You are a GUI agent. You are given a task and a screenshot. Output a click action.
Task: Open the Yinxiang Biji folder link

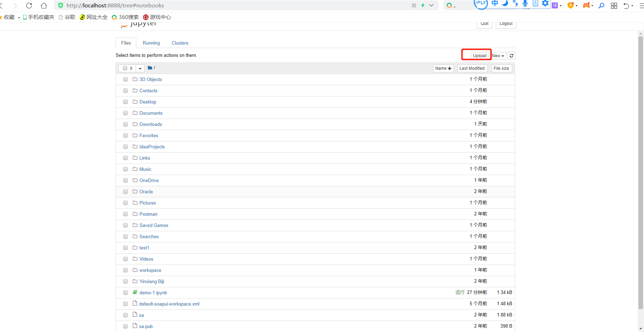[x=152, y=281]
